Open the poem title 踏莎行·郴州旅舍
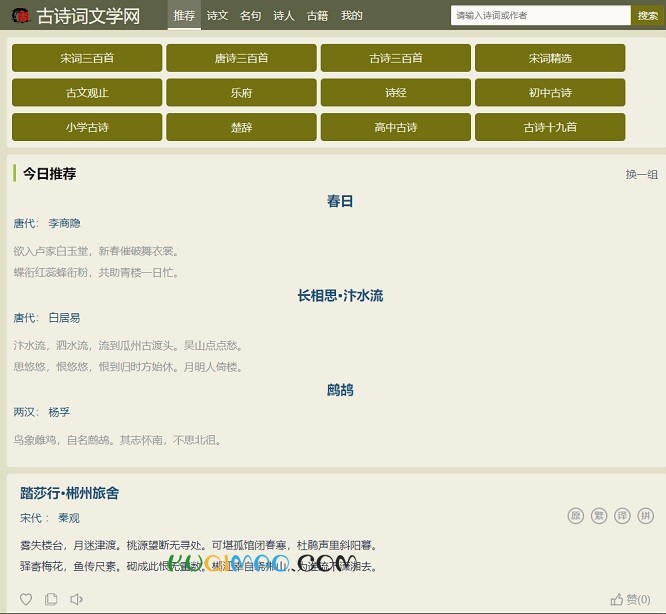This screenshot has height=614, width=666. coord(69,493)
